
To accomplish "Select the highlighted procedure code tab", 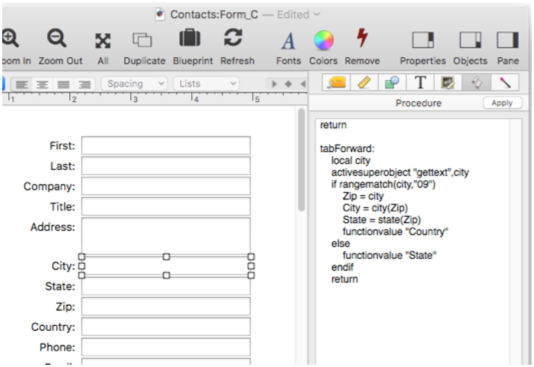I will [x=476, y=82].
